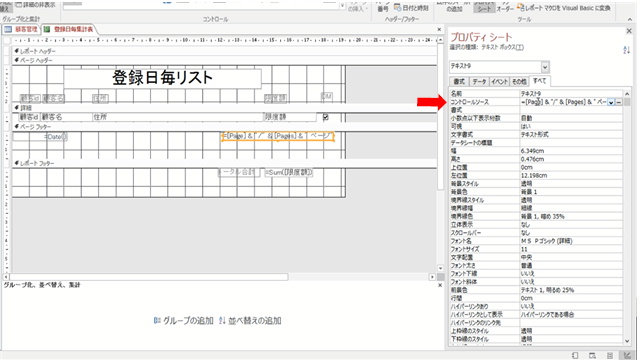Toggle the プロパティ シート ribbon button
The width and height of the screenshot is (640, 360).
[x=484, y=7]
